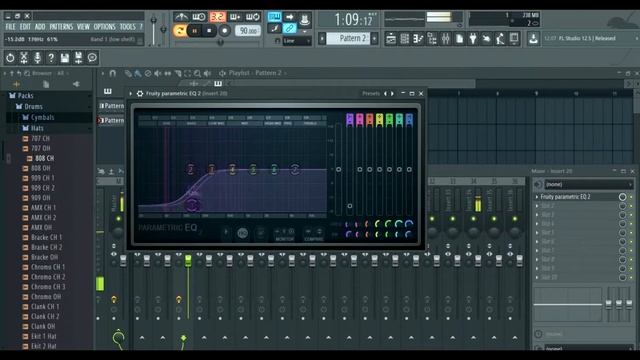Toggle song/pattern mode orange button
Viewport: 640px width, 360px height.
(x=180, y=31)
